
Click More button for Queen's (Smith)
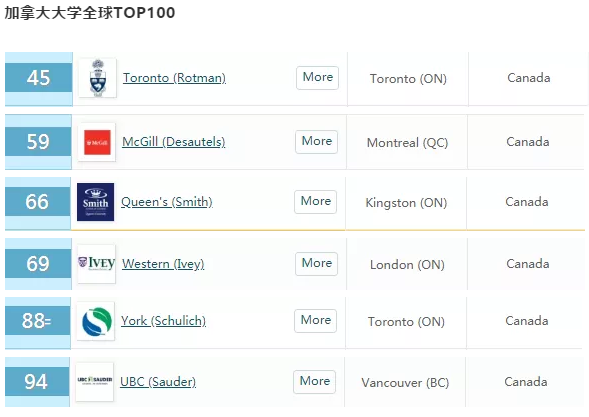tap(316, 202)
